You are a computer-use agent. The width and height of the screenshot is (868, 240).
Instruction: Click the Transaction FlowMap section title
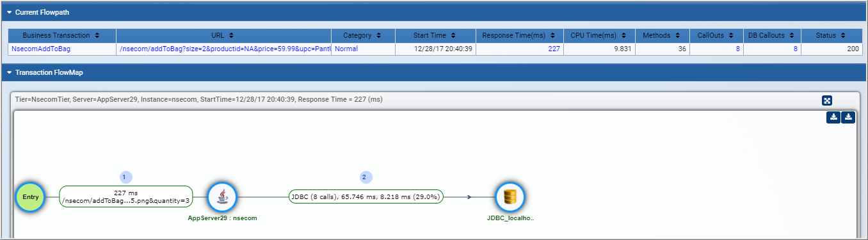tap(49, 72)
